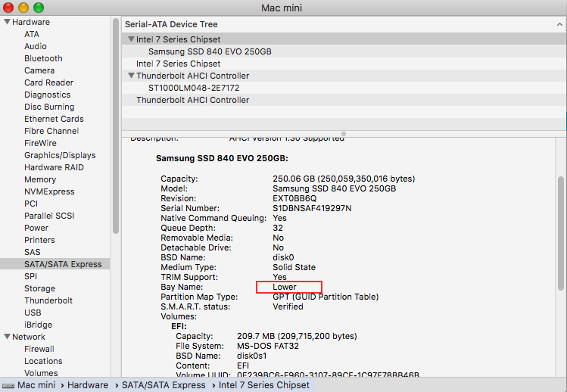Viewport: 567px width, 392px height.
Task: Open NVMExpress info
Action: click(x=49, y=191)
